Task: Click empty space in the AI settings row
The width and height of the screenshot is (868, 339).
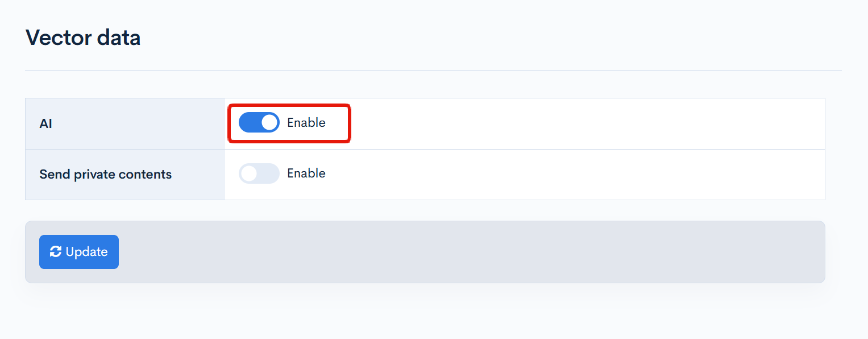Action: coord(568,123)
